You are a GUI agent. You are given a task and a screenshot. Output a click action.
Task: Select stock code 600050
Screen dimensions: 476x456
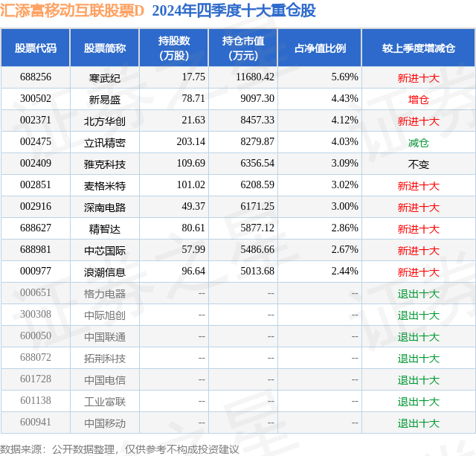coord(36,335)
